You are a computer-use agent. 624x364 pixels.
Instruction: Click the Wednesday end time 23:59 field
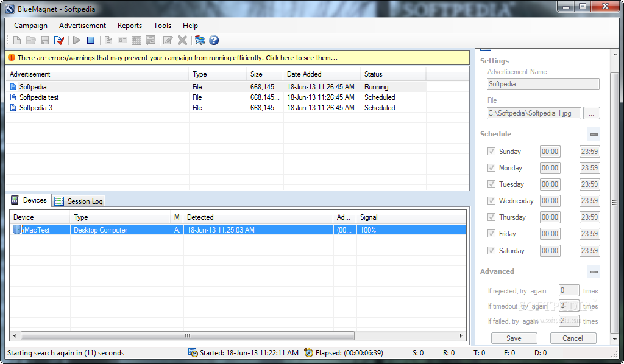click(589, 201)
